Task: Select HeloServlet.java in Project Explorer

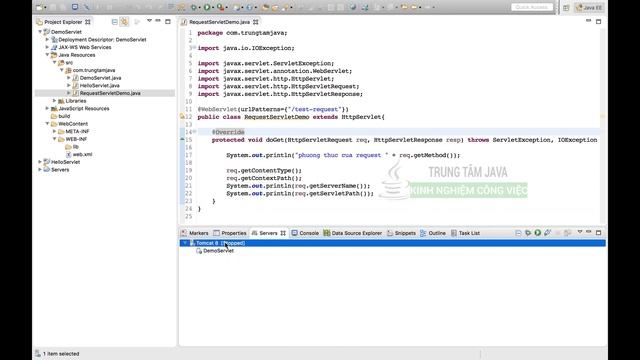Action: tap(100, 86)
